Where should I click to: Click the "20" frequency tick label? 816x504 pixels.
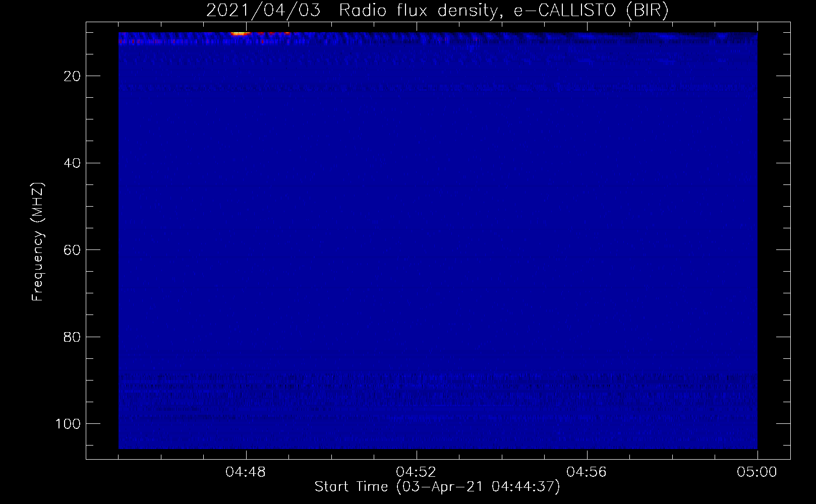pos(72,76)
